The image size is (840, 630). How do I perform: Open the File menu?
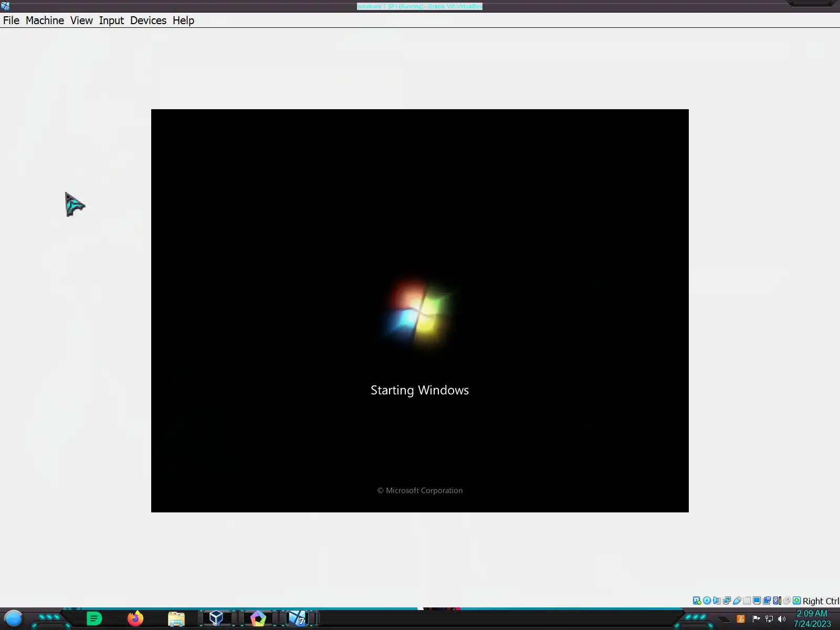(x=11, y=20)
